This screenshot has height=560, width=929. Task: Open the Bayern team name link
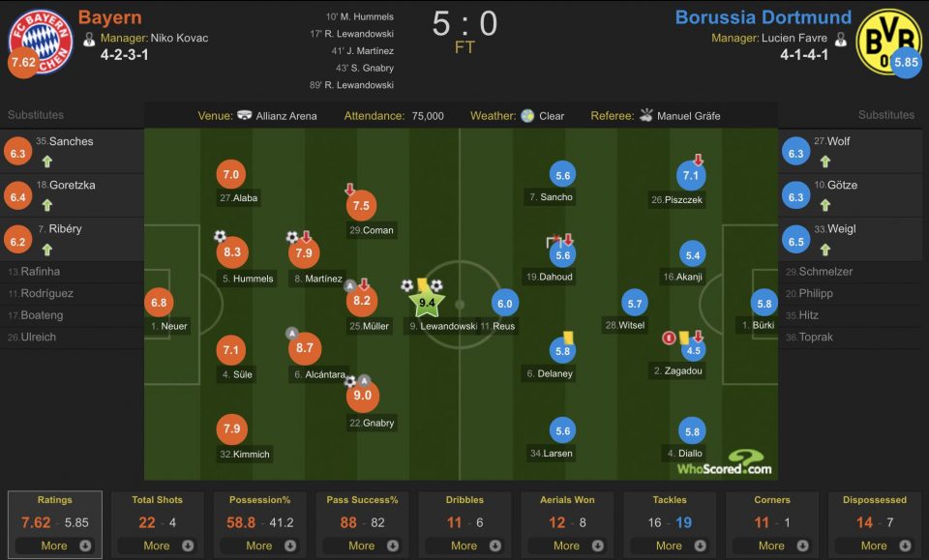tap(109, 17)
